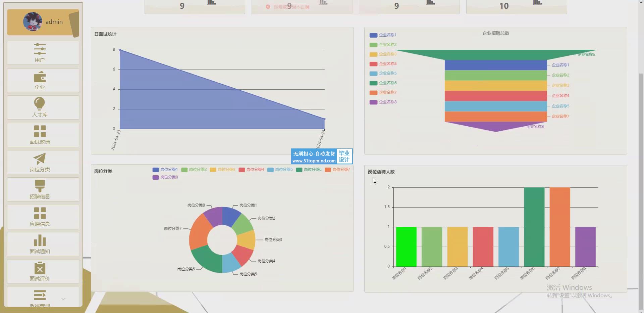Toggle 企业名称1 legend in funnel chart
The image size is (644, 313).
coord(383,35)
